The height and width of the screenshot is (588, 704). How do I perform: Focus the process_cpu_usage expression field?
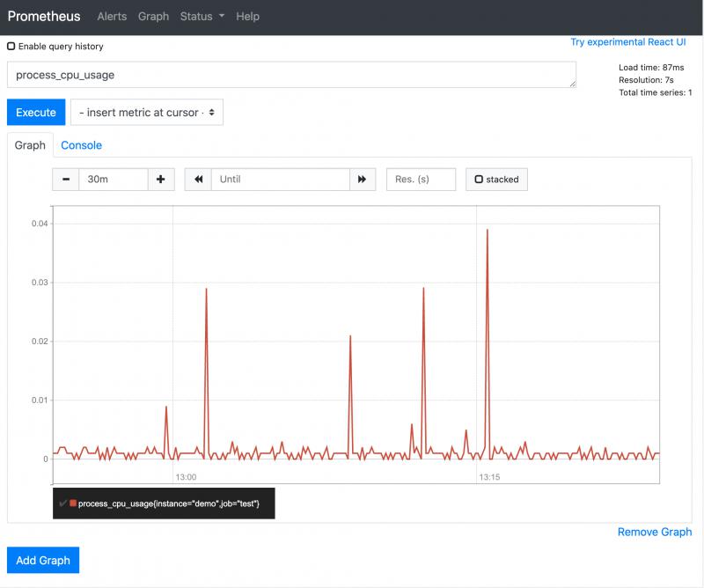pos(290,75)
